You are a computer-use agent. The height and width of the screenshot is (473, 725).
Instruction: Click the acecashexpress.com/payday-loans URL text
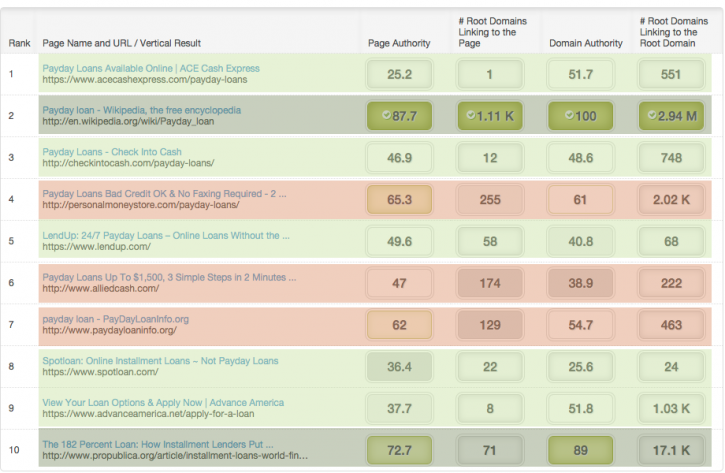pos(145,80)
